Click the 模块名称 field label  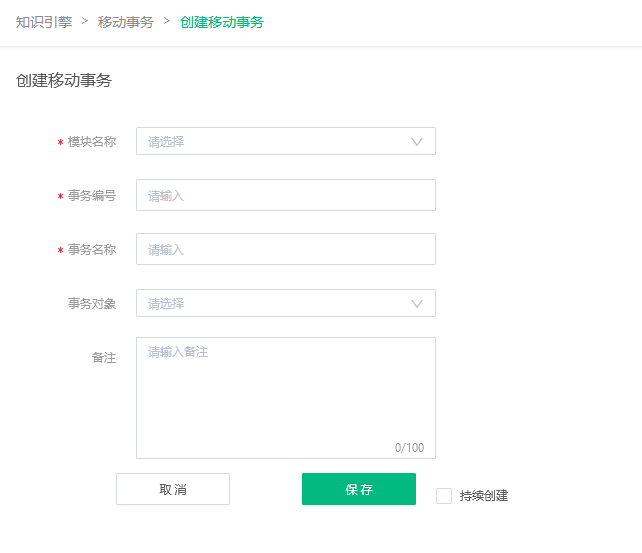pyautogui.click(x=92, y=142)
